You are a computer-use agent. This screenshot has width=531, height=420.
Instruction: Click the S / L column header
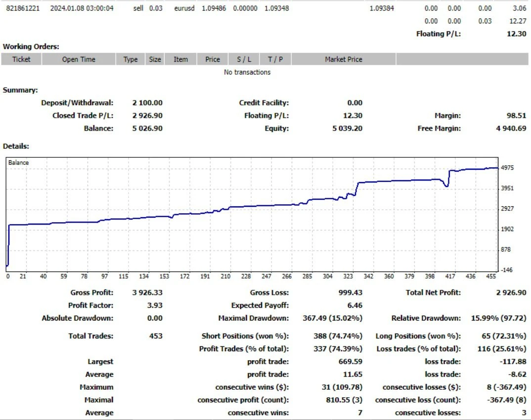[x=244, y=59]
